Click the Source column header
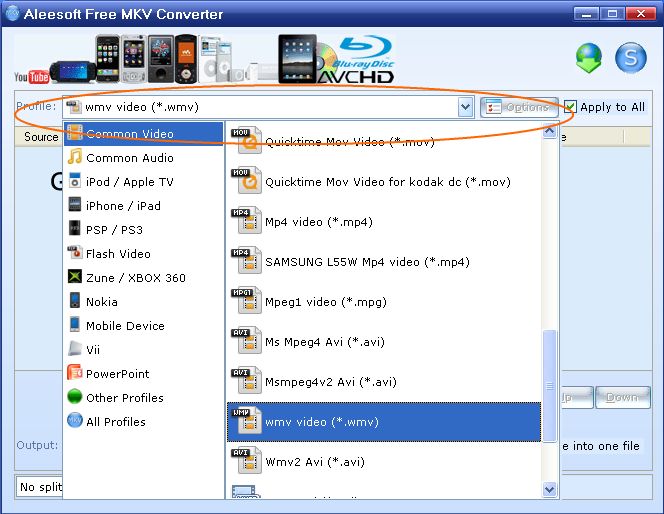The width and height of the screenshot is (664, 514). coord(41,137)
